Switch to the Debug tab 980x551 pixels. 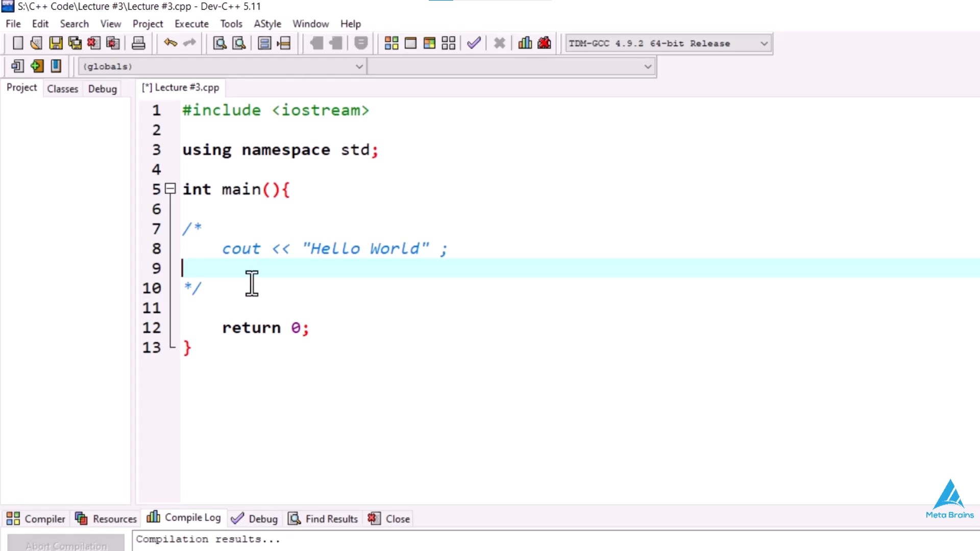[x=102, y=88]
